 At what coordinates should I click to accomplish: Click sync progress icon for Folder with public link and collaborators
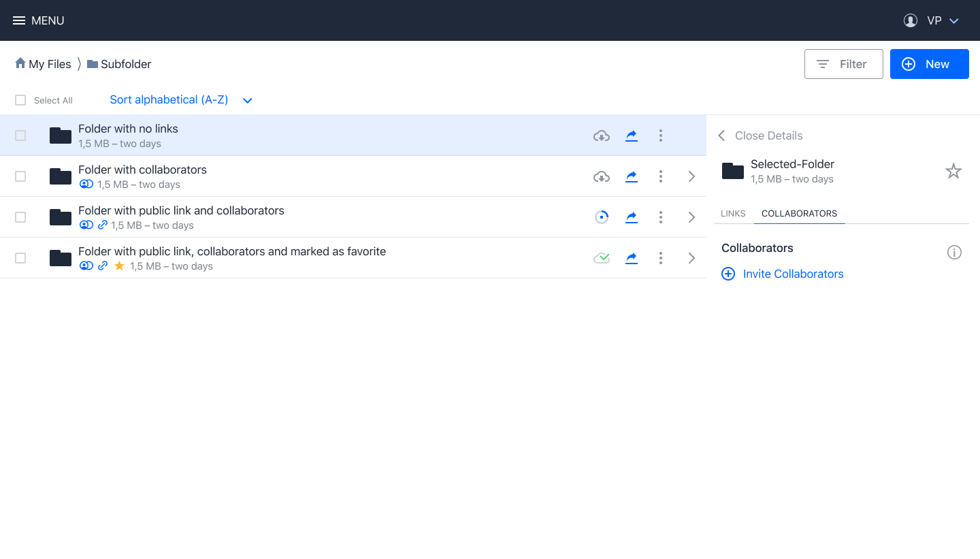point(602,217)
